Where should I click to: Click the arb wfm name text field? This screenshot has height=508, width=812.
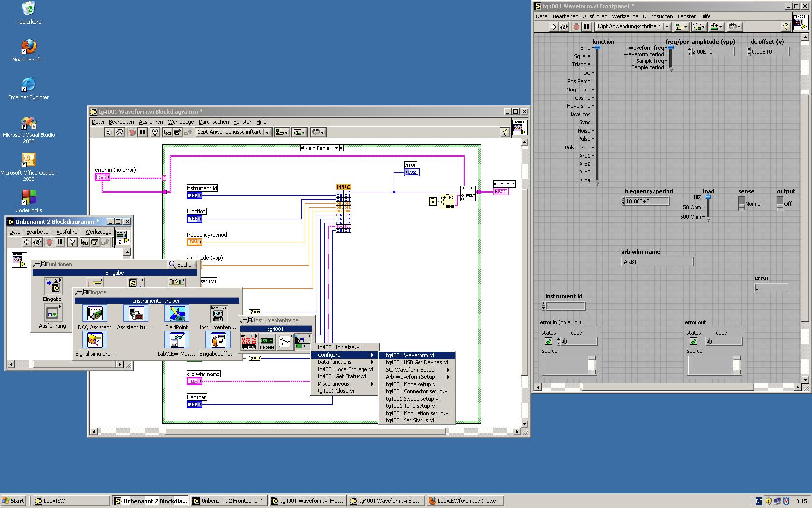(657, 262)
